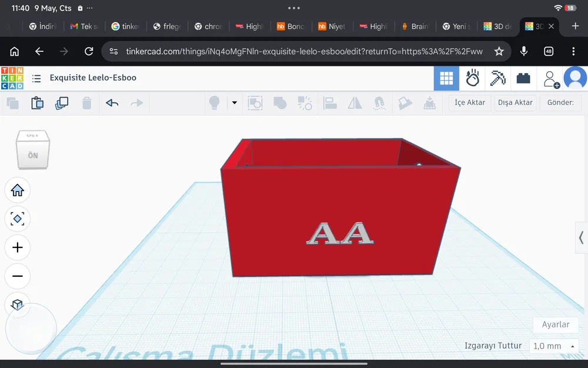Switch to the İndiri tab

(43, 26)
